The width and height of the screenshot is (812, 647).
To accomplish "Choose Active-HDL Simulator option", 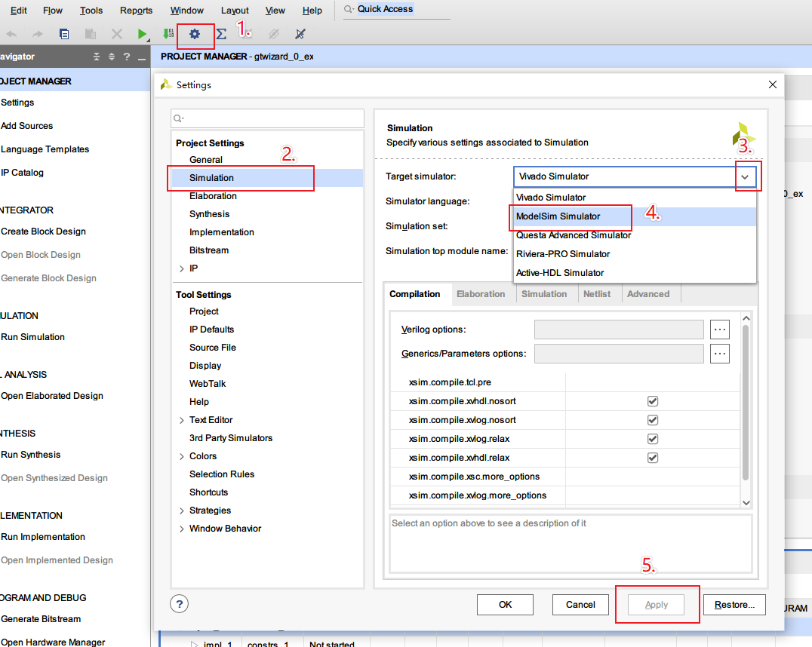I will [635, 273].
